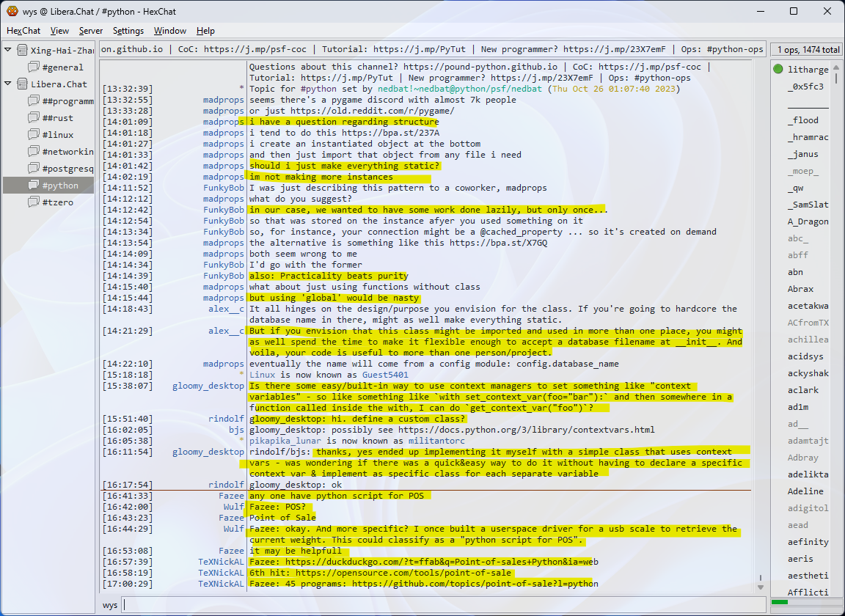Click the chat bubble icon for #general
Screen dimensions: 845x616
pyautogui.click(x=33, y=67)
